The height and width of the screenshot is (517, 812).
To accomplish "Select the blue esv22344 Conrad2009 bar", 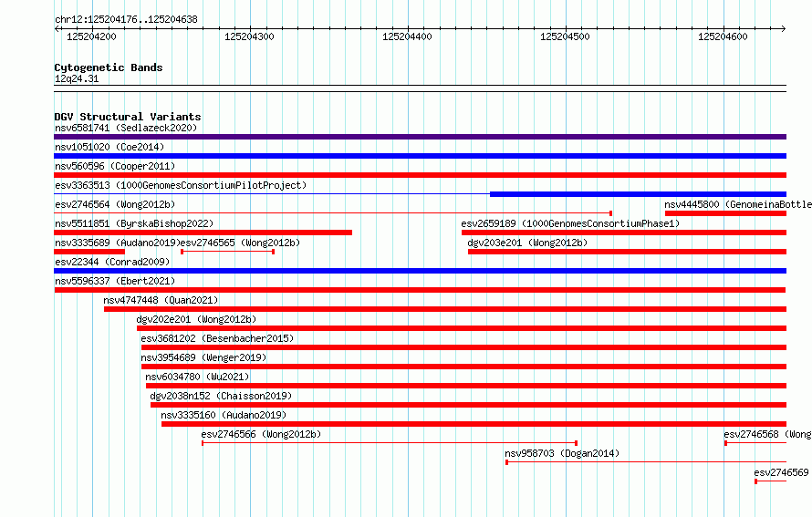I will coord(420,271).
